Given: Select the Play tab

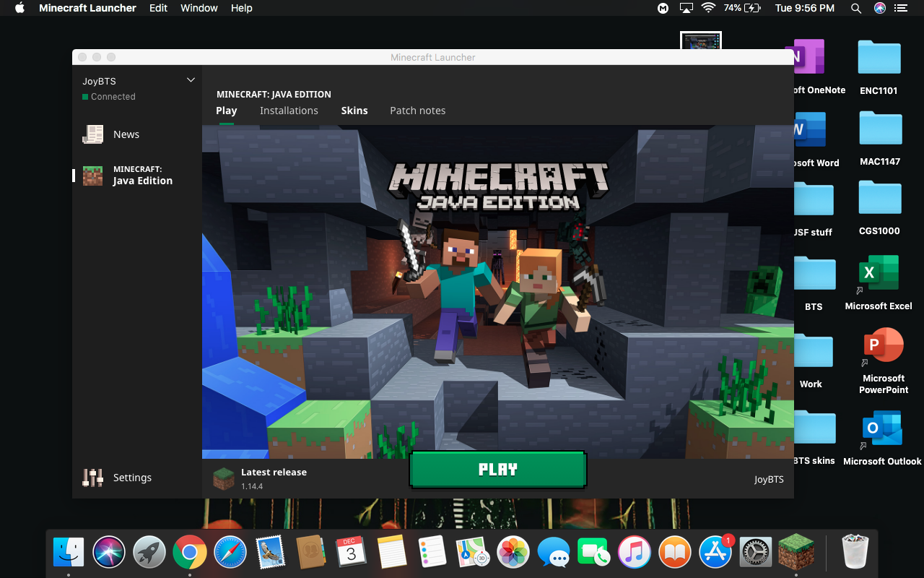Looking at the screenshot, I should click(226, 111).
